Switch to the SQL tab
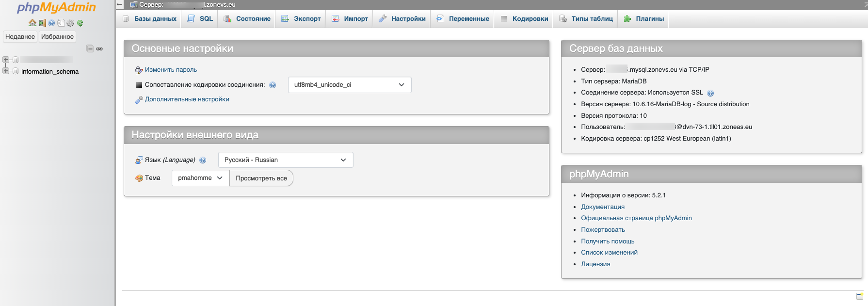This screenshot has width=868, height=306. (x=200, y=19)
